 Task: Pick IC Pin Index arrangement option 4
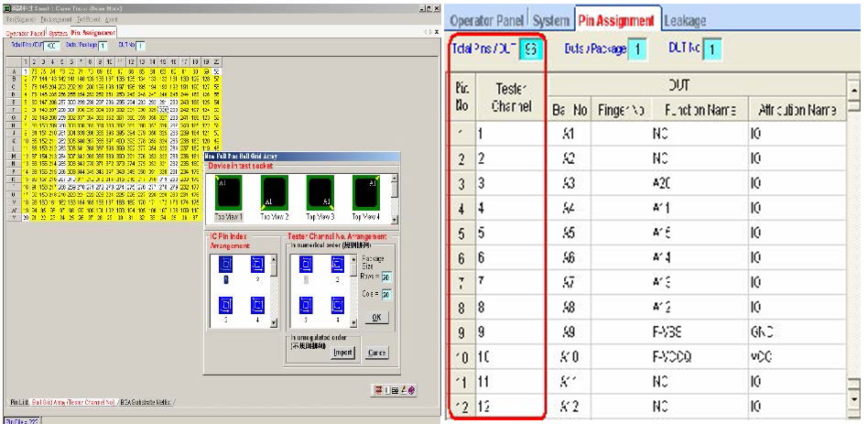(258, 305)
